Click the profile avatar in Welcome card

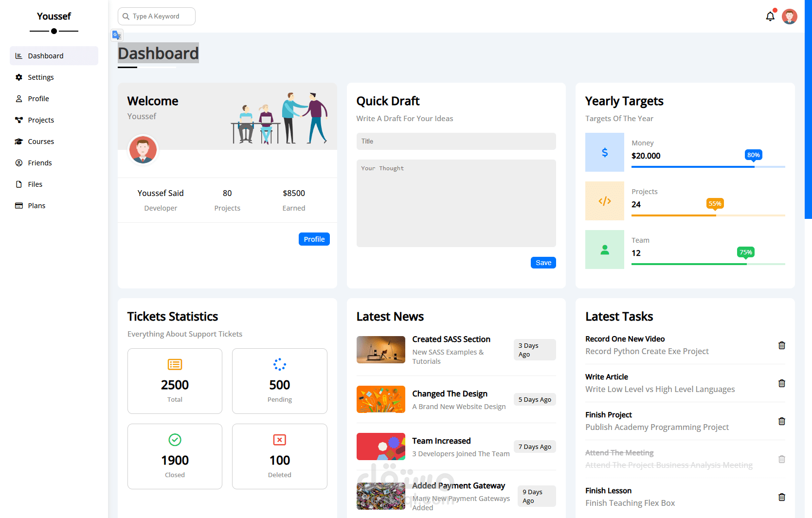[x=143, y=150]
